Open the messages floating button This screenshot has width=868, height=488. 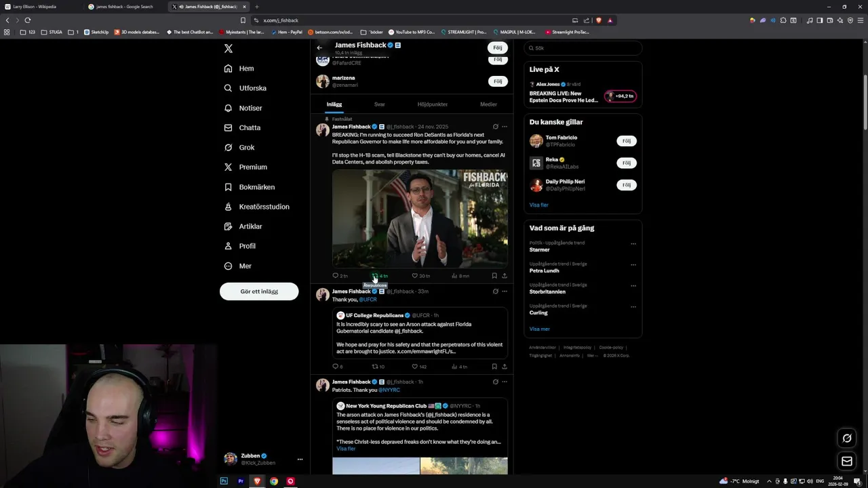click(847, 462)
